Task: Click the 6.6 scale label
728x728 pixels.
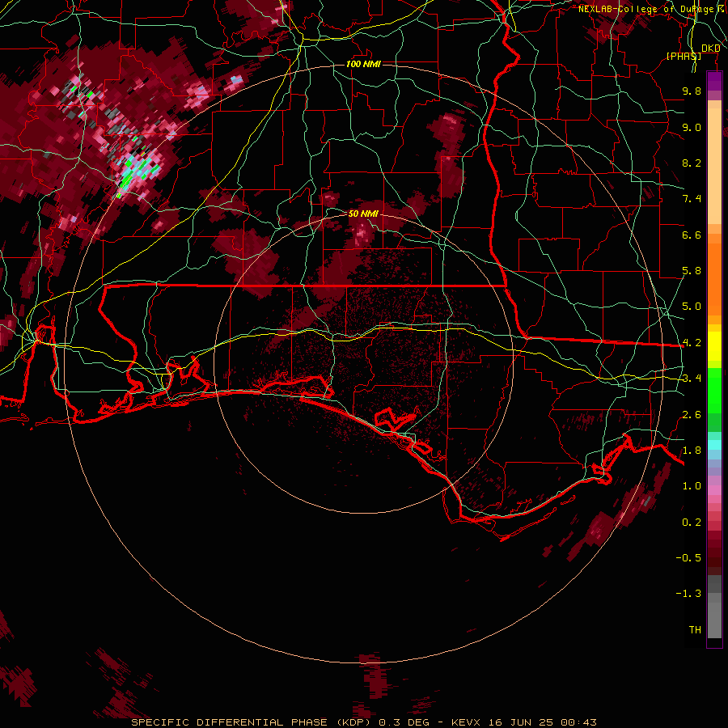Action: tap(692, 235)
